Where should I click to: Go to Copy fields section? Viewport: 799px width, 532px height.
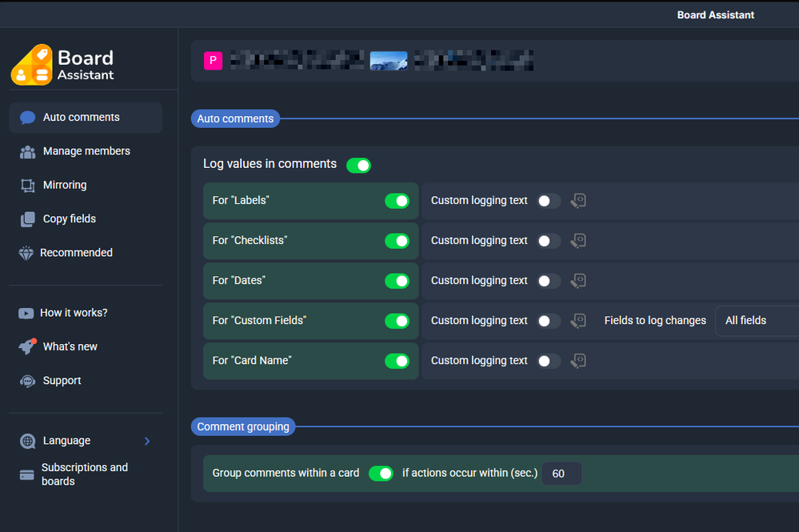(x=86, y=219)
